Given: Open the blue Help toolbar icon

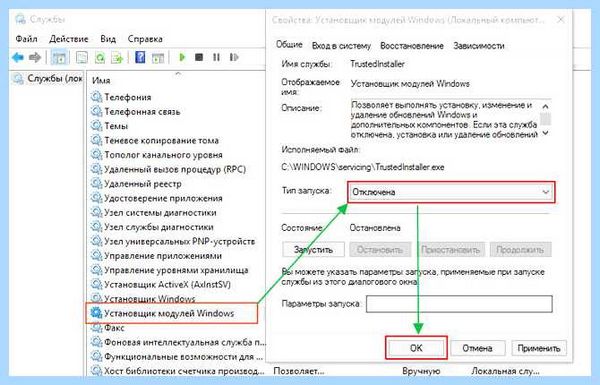Looking at the screenshot, I should [x=140, y=57].
